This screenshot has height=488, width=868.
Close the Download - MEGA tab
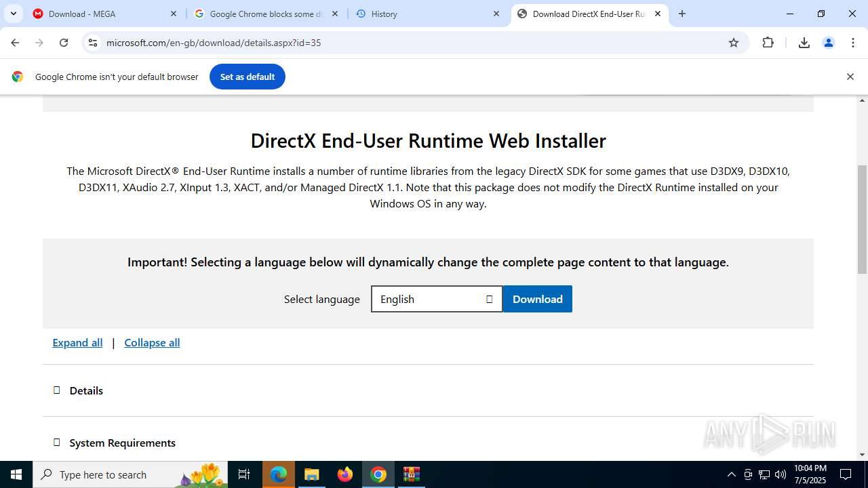point(174,14)
